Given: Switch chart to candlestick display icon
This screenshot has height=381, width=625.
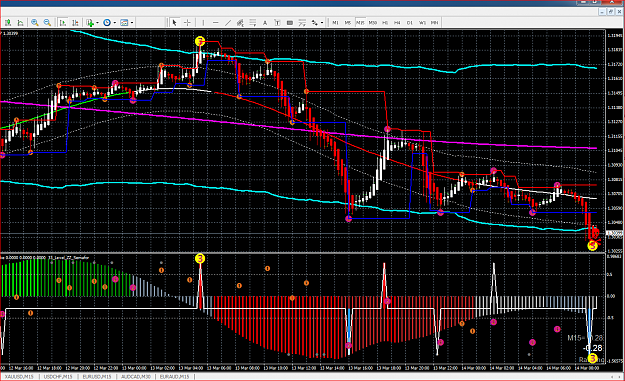Looking at the screenshot, I should point(8,23).
